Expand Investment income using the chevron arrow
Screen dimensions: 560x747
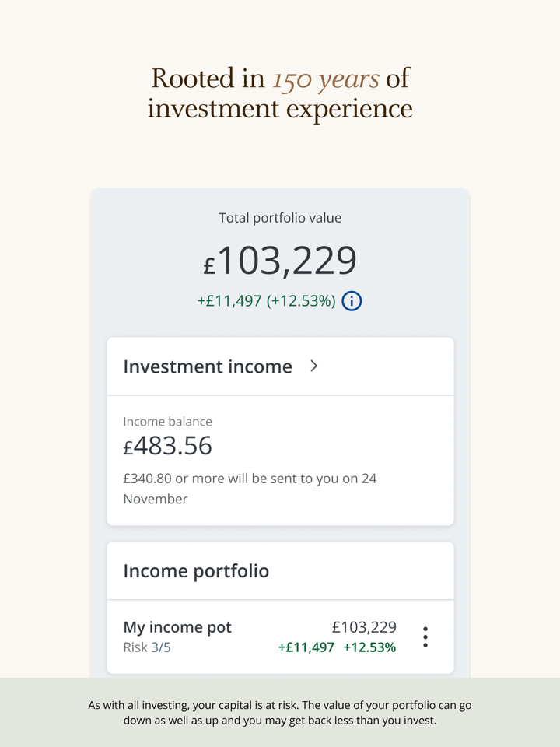(x=314, y=366)
